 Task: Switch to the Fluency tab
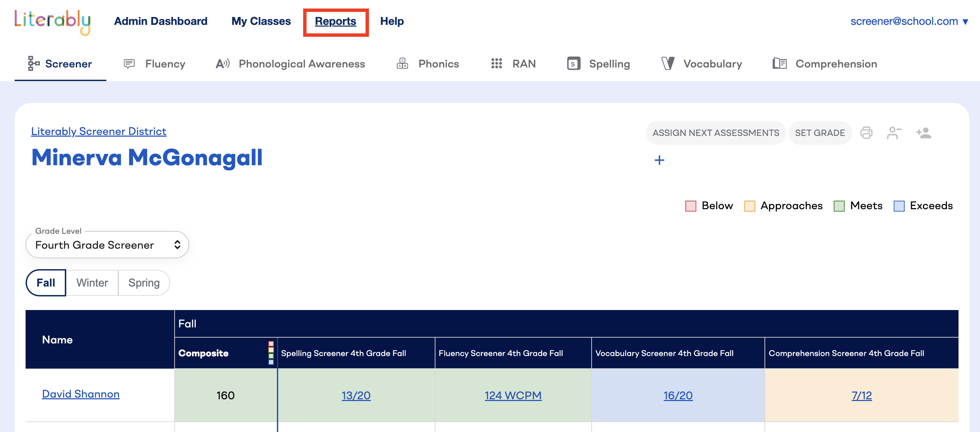[155, 64]
